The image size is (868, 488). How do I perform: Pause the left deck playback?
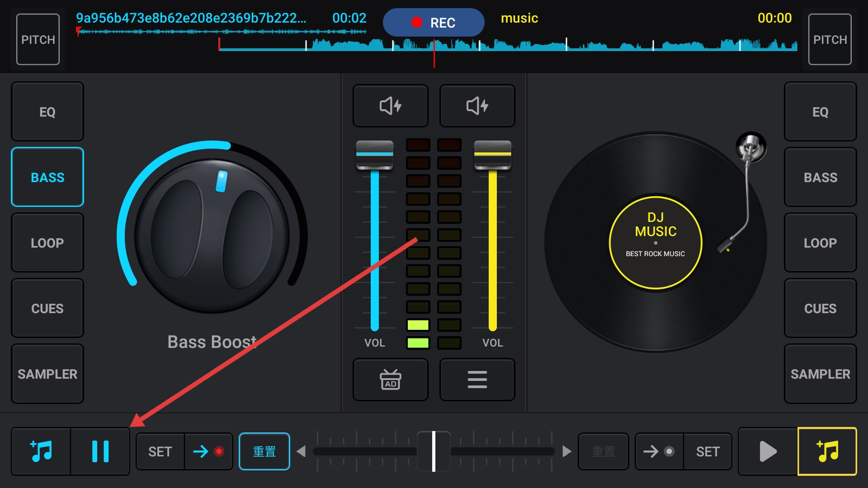coord(100,451)
